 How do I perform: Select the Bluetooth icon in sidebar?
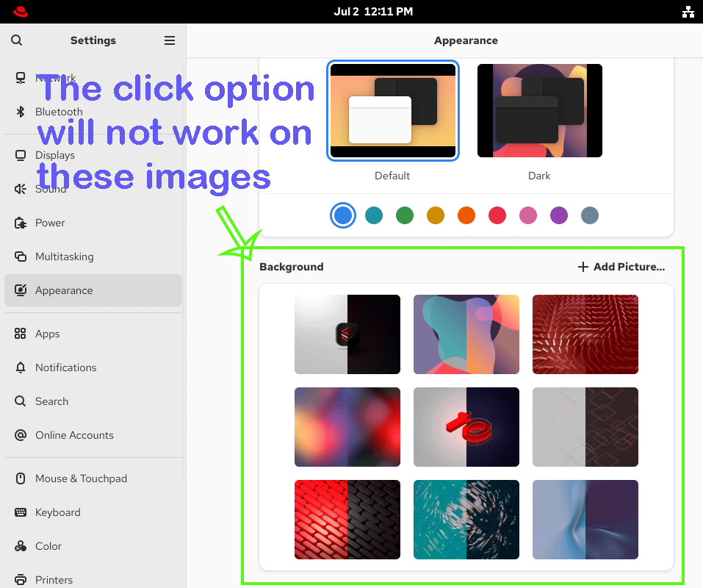click(x=21, y=112)
